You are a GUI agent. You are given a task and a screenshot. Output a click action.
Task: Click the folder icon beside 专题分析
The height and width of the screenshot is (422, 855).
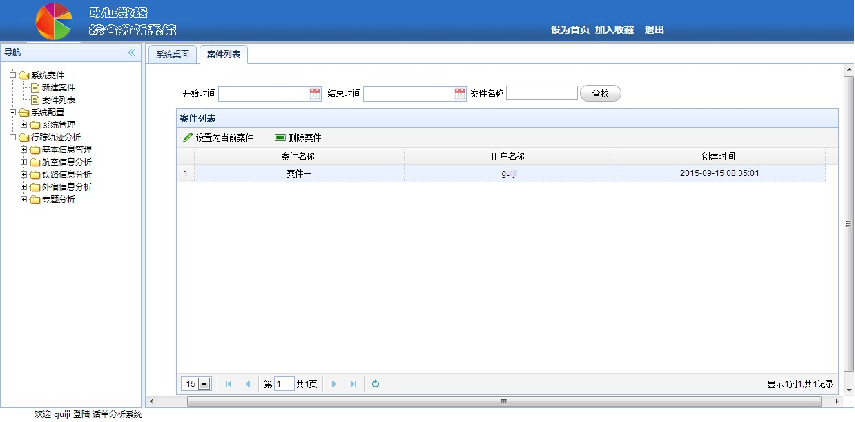click(35, 200)
